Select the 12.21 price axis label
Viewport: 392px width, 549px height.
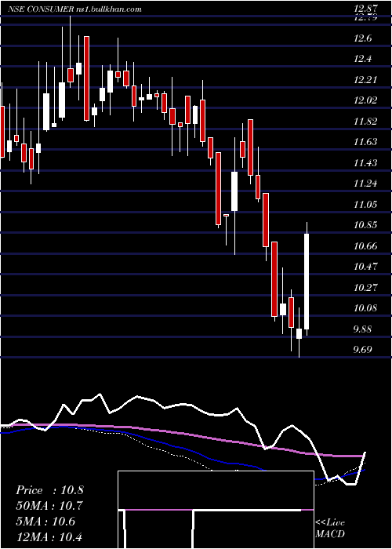click(365, 80)
